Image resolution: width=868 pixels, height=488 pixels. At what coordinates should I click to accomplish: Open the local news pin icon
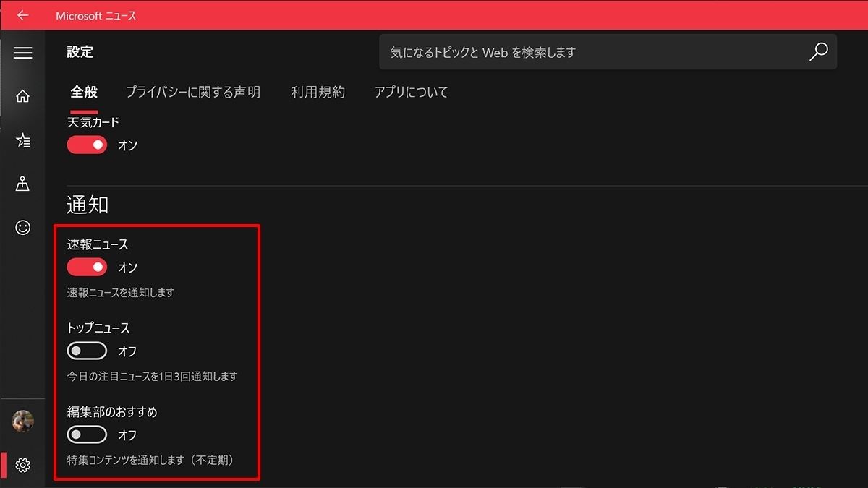(x=22, y=184)
